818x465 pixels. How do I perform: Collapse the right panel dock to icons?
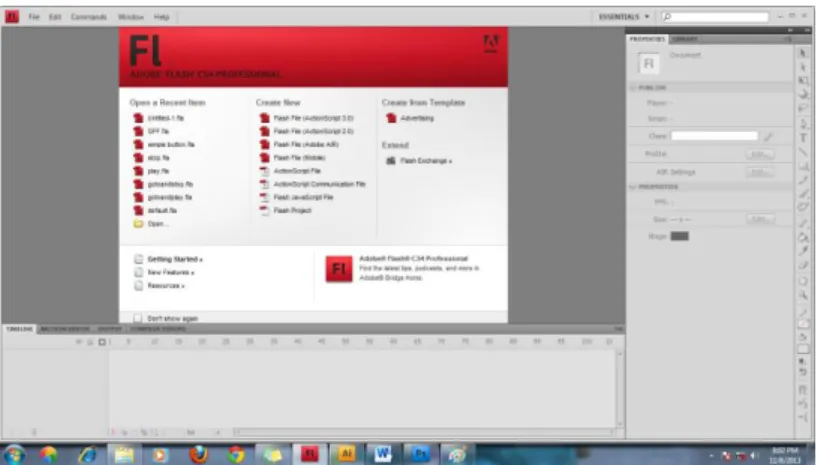(789, 30)
